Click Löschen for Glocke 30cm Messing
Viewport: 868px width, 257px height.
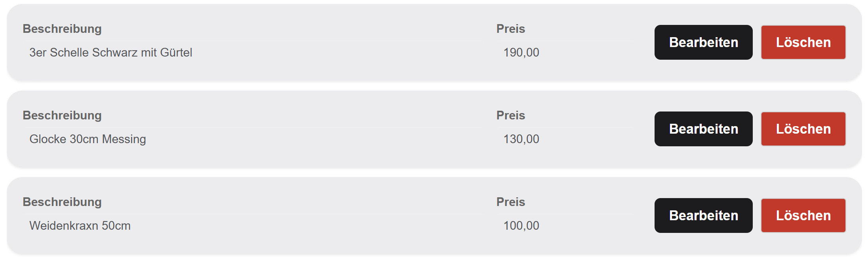[803, 129]
